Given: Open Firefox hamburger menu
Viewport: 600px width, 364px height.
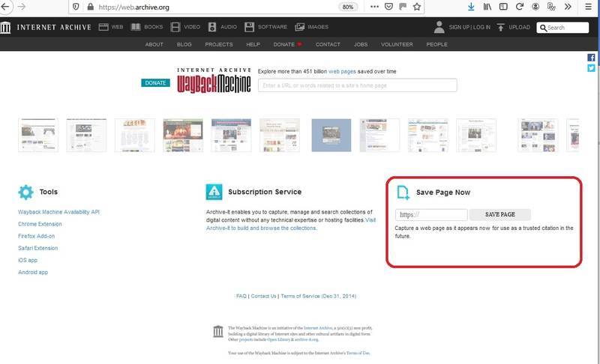Looking at the screenshot, I should (589, 7).
